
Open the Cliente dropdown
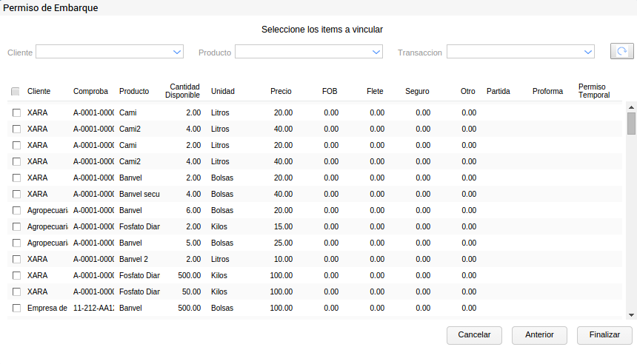177,53
